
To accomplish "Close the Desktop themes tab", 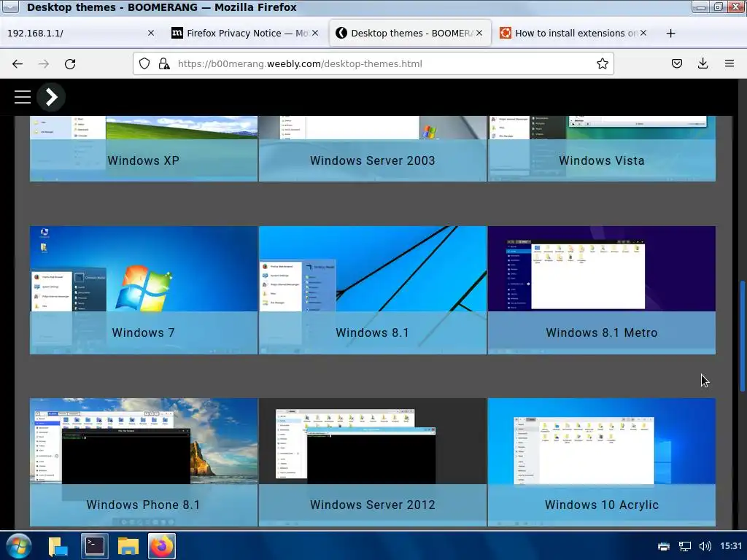I will (479, 33).
